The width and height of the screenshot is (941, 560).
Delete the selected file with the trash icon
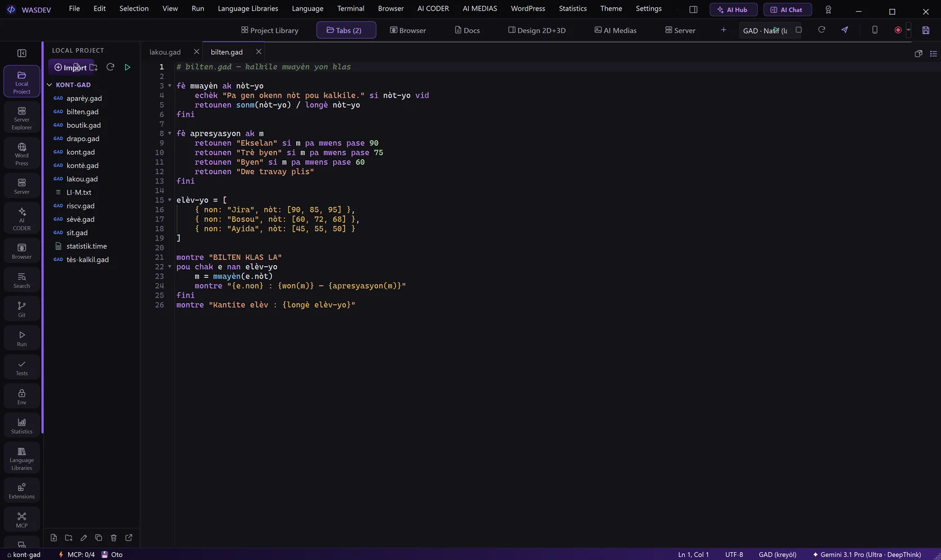click(x=114, y=538)
